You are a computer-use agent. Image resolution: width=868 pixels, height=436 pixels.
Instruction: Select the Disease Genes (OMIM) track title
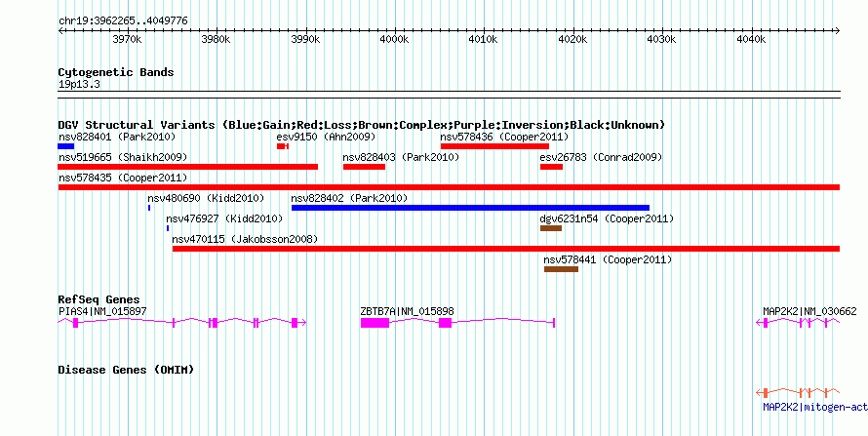coord(126,370)
